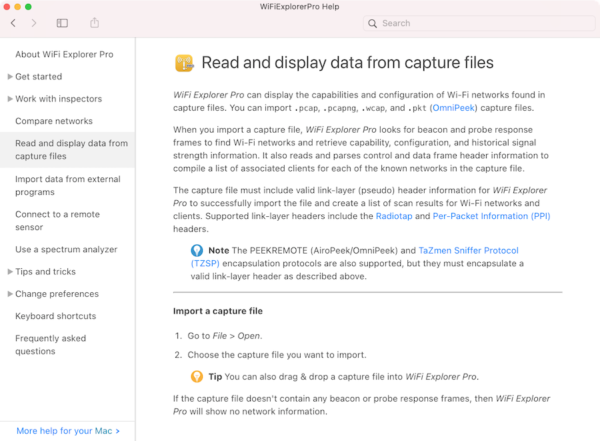Screen dimensions: 600x441
Task: Open Connect to a remote sensor topic
Action: [x=57, y=220]
